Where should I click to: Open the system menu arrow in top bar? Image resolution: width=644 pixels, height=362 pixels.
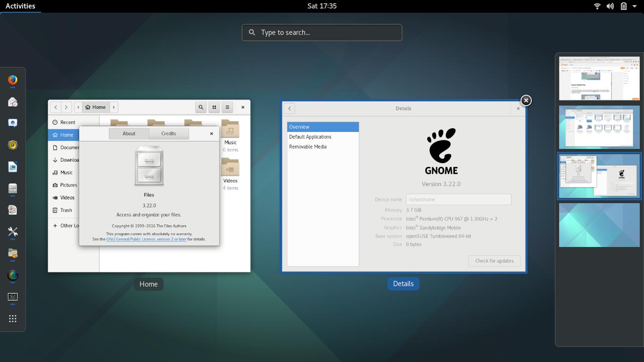634,6
